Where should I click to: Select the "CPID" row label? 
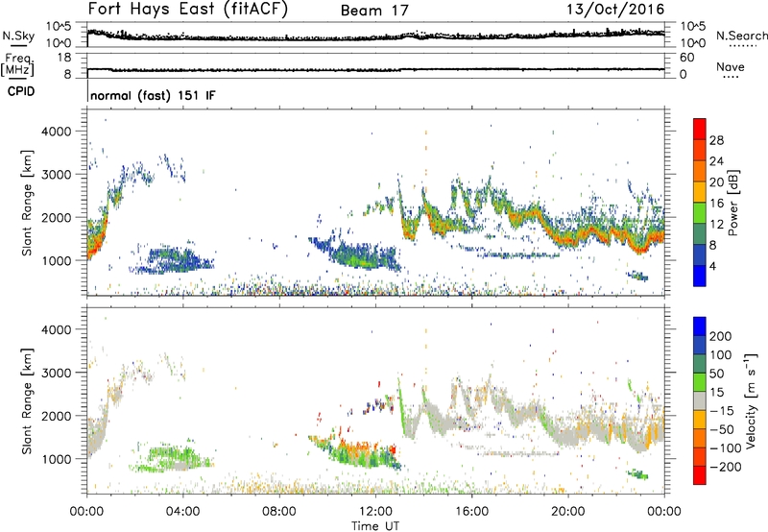pyautogui.click(x=21, y=91)
